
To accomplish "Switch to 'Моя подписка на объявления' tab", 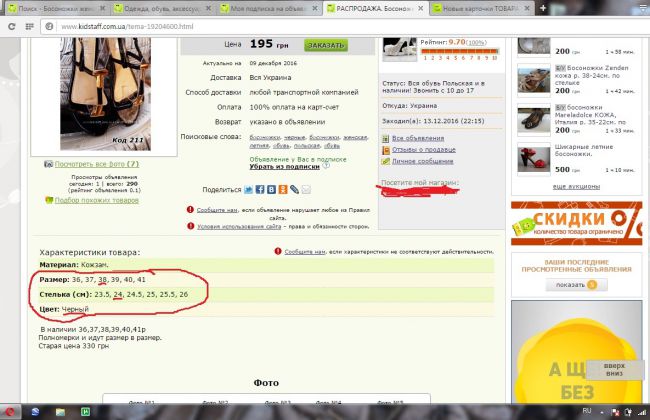I will pyautogui.click(x=270, y=8).
